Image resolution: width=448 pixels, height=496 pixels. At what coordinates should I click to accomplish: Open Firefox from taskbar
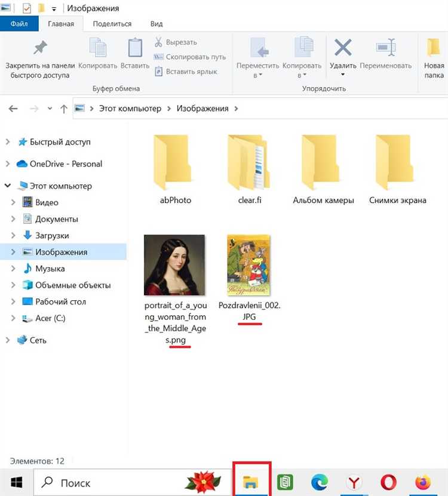tap(423, 482)
